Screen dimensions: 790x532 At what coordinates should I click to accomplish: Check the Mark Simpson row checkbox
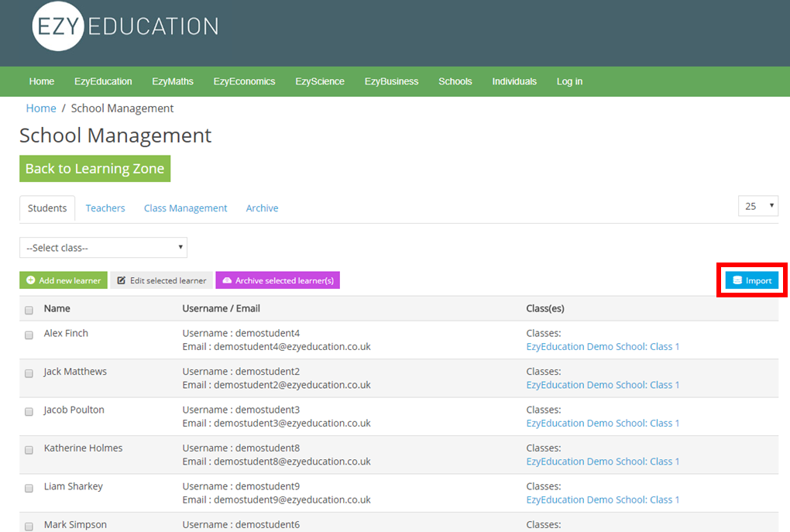point(29,527)
